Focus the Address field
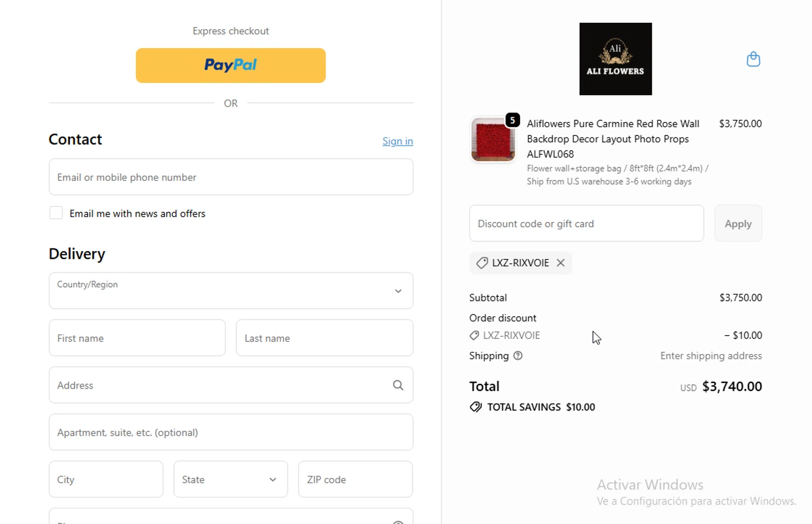 231,385
